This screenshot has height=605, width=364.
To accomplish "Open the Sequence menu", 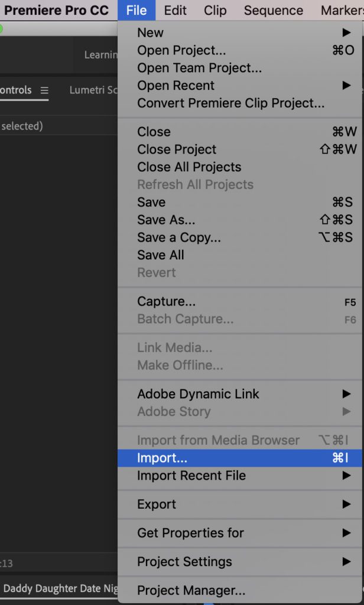I will [x=273, y=11].
